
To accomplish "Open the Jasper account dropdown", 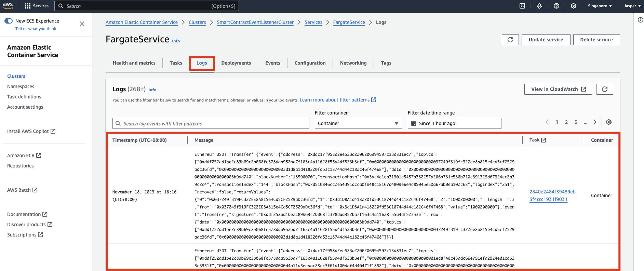I will pos(632,6).
